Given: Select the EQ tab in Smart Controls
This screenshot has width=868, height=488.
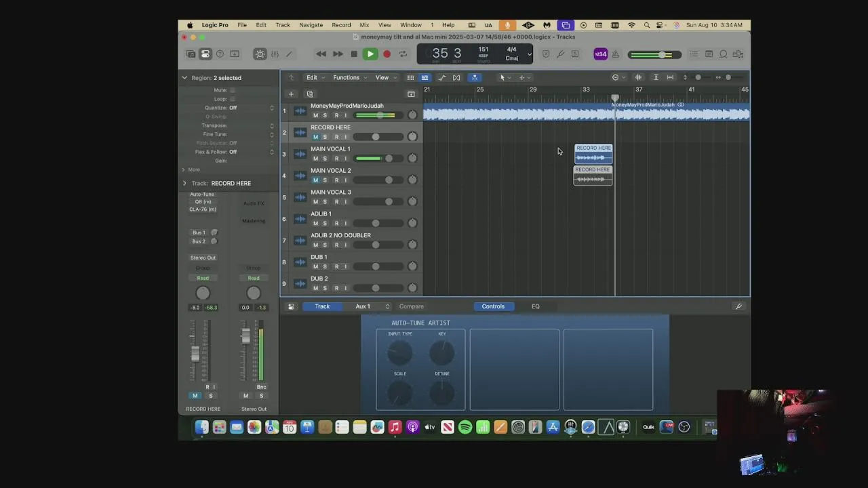Looking at the screenshot, I should pos(536,306).
